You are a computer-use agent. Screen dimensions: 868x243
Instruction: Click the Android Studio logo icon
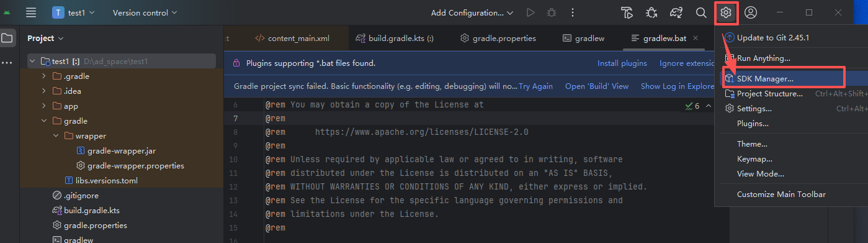click(7, 12)
